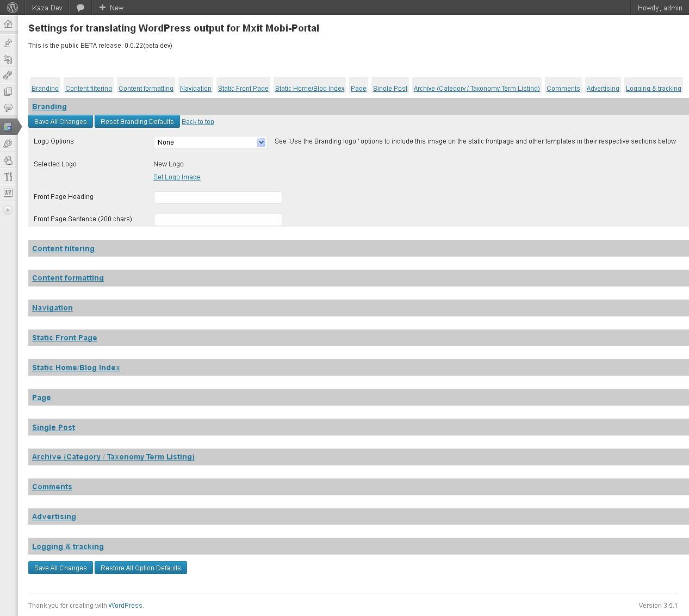Image resolution: width=689 pixels, height=616 pixels.
Task: Expand the Content filtering section
Action: [x=63, y=248]
